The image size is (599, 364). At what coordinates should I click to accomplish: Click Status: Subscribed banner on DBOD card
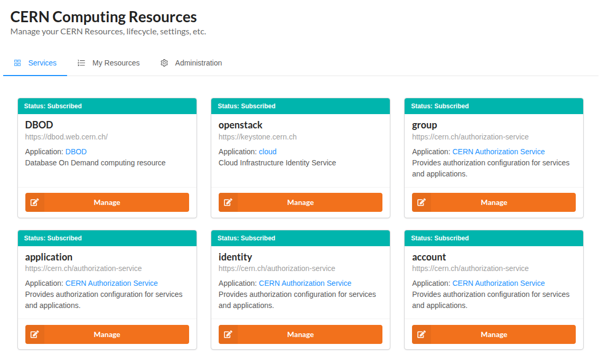107,106
